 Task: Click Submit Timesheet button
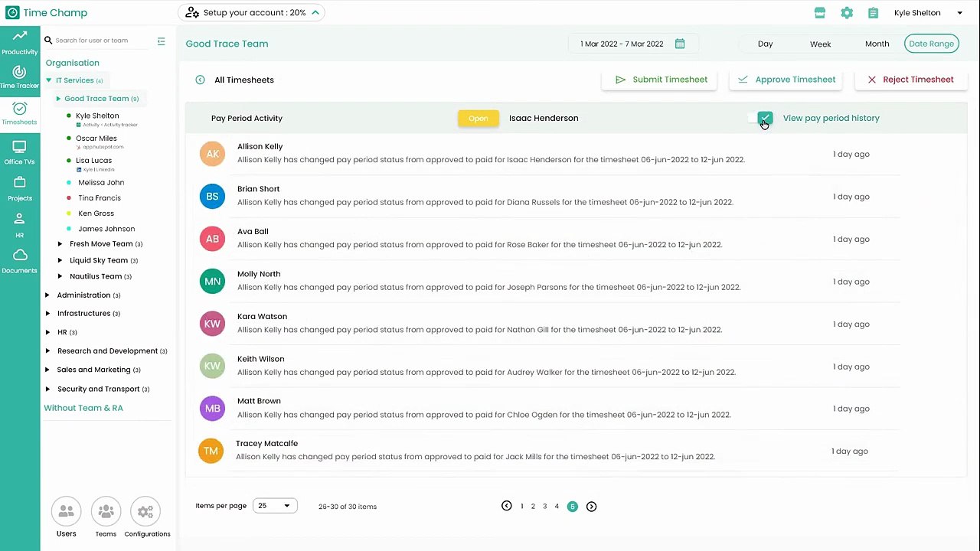659,80
